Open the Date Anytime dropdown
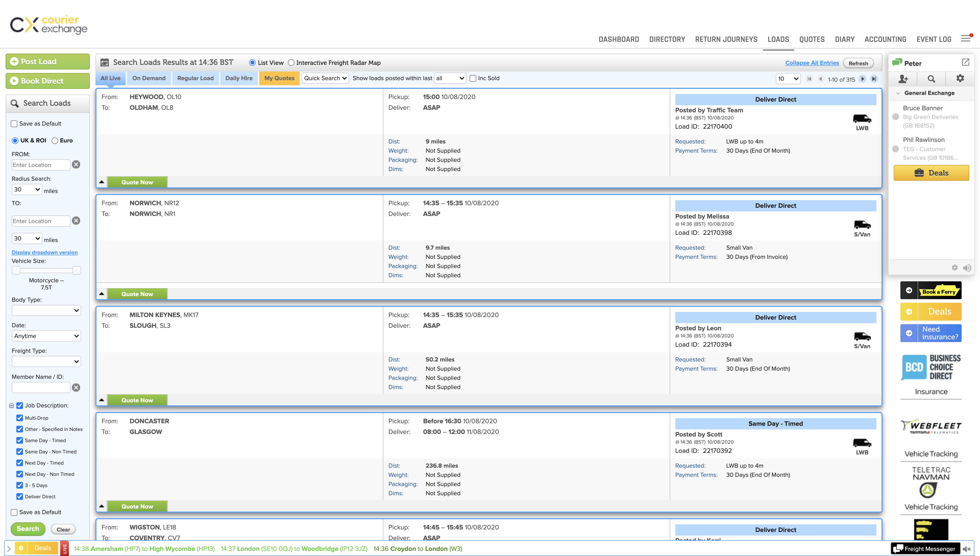This screenshot has width=980, height=556. tap(46, 336)
